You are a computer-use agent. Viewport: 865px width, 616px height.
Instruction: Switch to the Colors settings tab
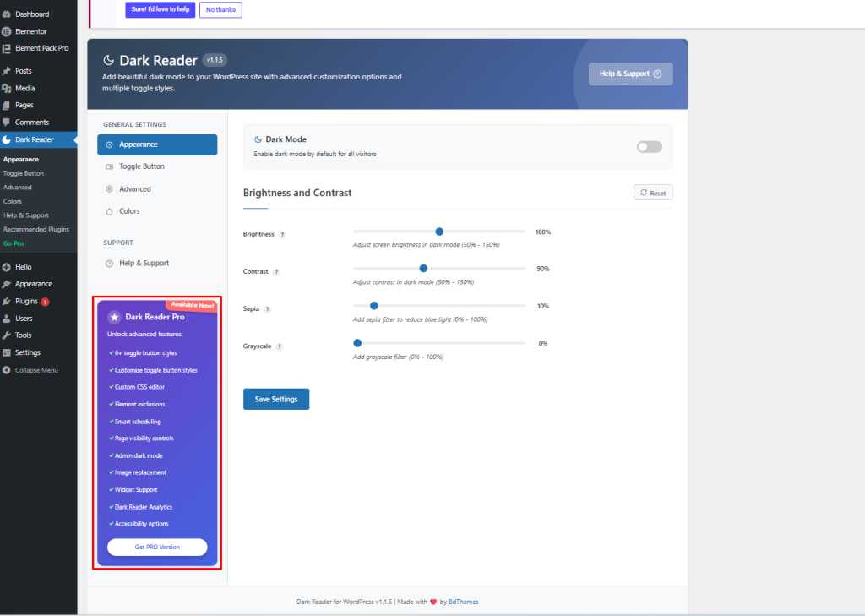(x=157, y=211)
